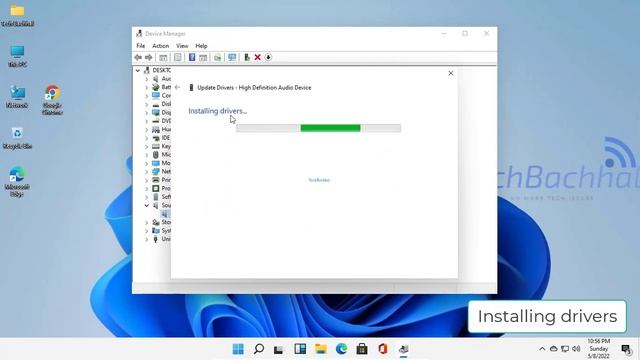Image resolution: width=640 pixels, height=360 pixels.
Task: Select the Universal Serial Bus tree item
Action: pos(161,239)
